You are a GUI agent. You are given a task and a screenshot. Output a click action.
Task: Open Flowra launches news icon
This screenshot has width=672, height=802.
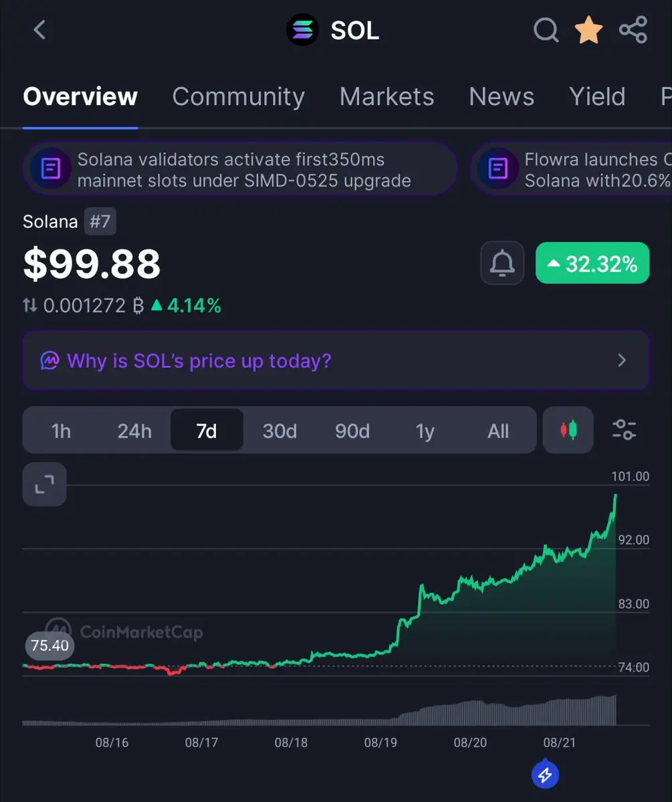point(497,169)
